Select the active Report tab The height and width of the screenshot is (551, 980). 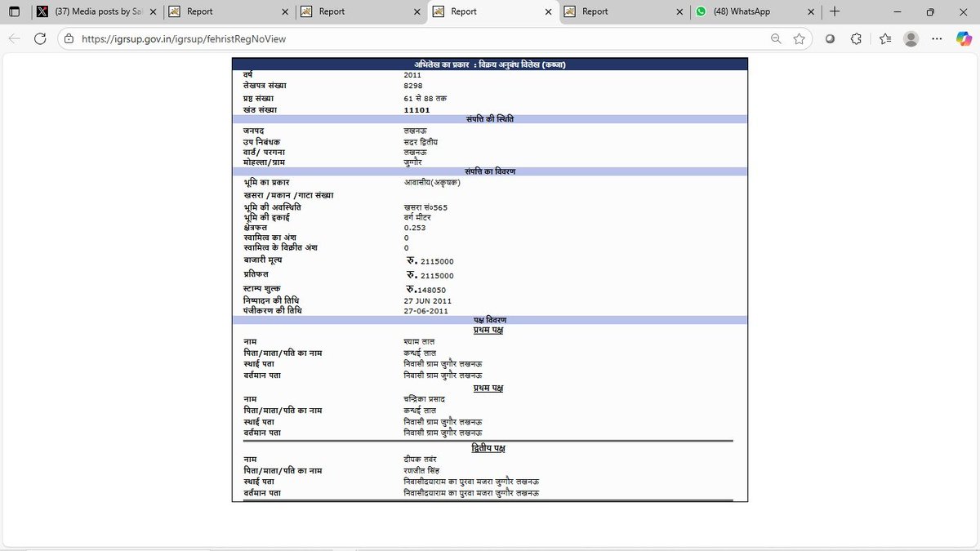(493, 11)
